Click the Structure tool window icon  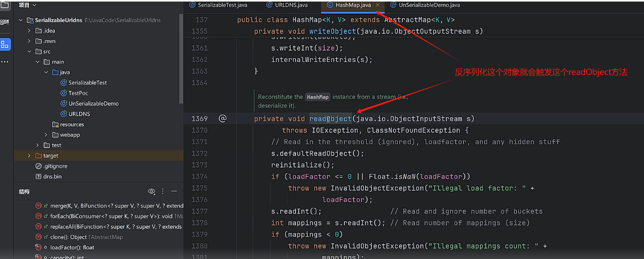tap(5, 44)
